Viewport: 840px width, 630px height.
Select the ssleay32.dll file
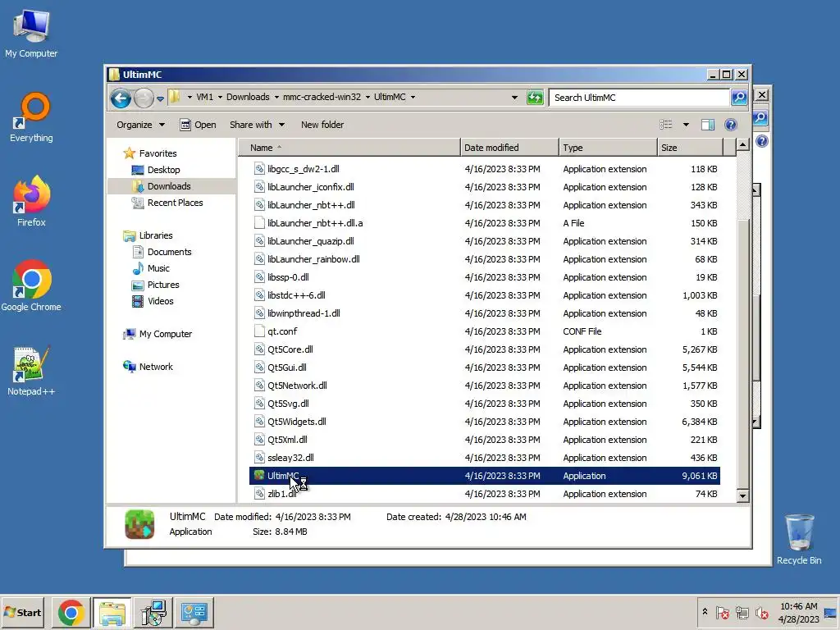[484, 458]
